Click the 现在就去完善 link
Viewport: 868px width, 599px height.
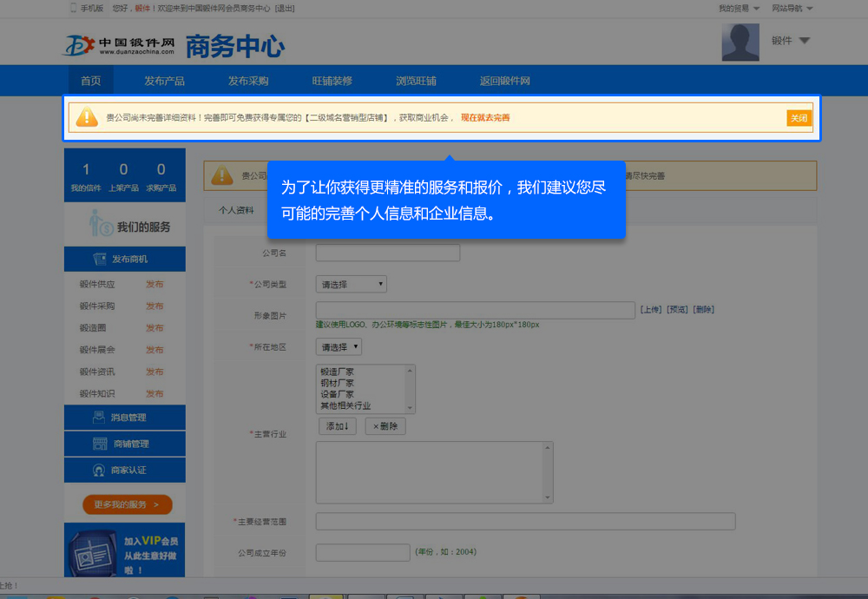pyautogui.click(x=484, y=117)
